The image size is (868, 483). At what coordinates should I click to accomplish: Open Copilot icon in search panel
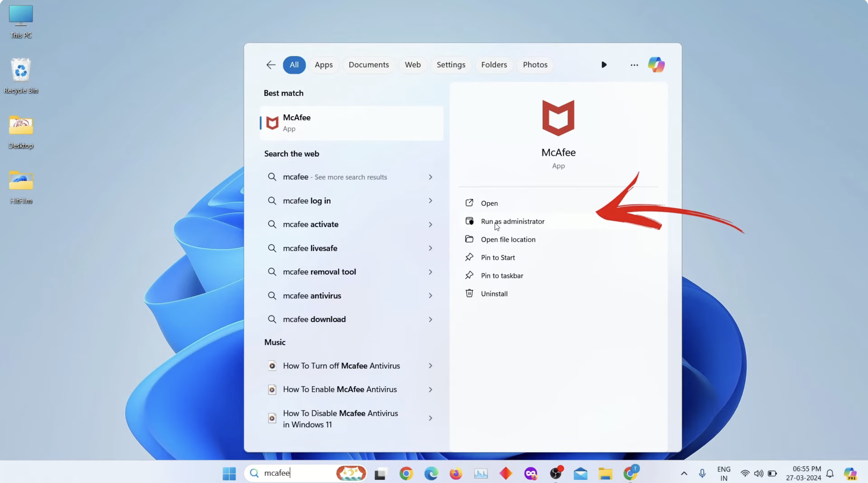656,65
